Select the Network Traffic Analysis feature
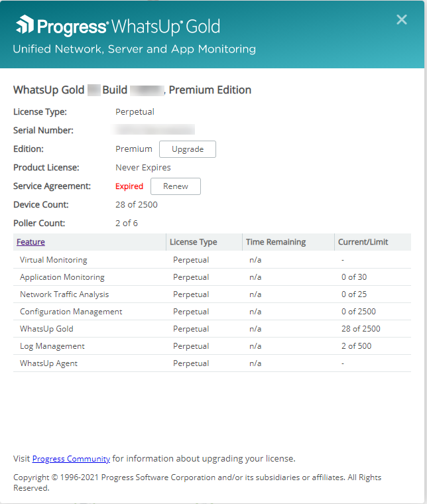Image resolution: width=427 pixels, height=504 pixels. click(x=212, y=294)
